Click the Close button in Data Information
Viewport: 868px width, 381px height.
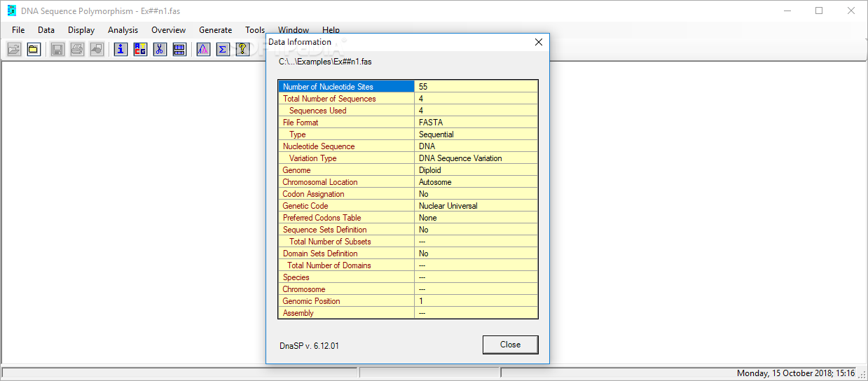coord(510,345)
